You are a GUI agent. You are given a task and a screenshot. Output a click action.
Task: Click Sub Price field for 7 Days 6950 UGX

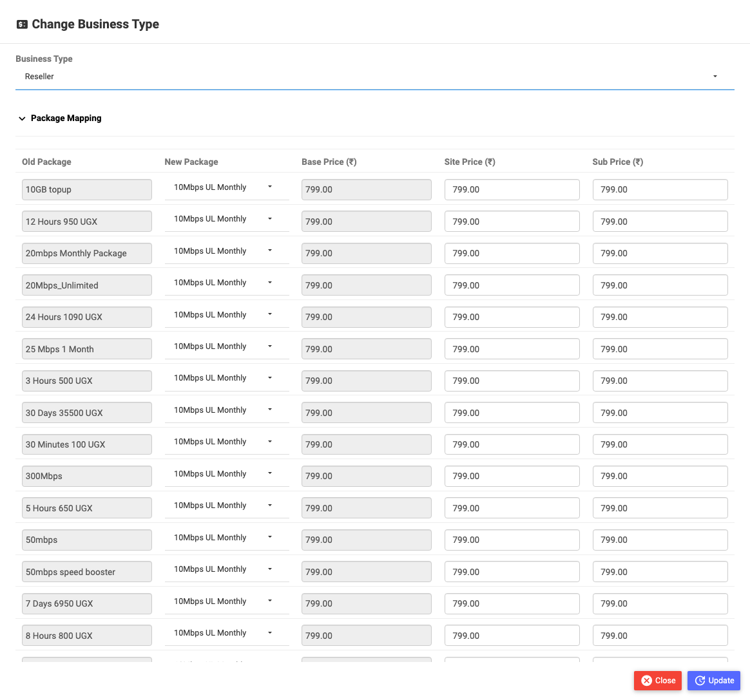(x=660, y=603)
